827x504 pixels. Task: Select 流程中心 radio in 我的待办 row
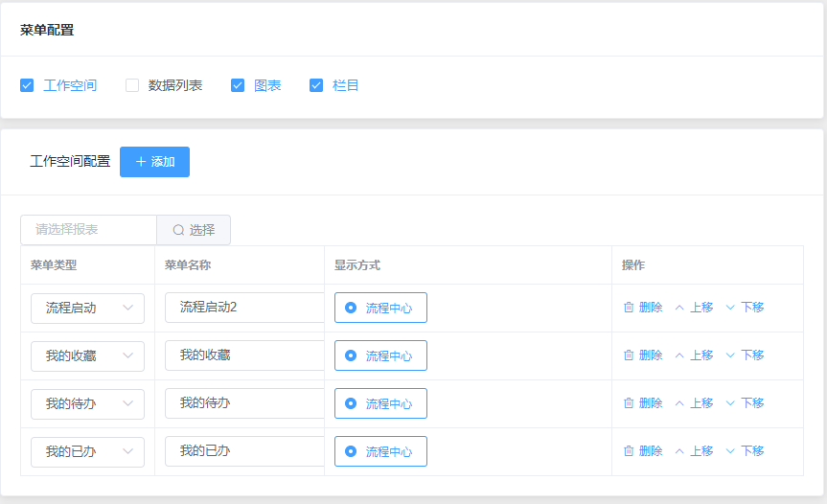pyautogui.click(x=351, y=403)
